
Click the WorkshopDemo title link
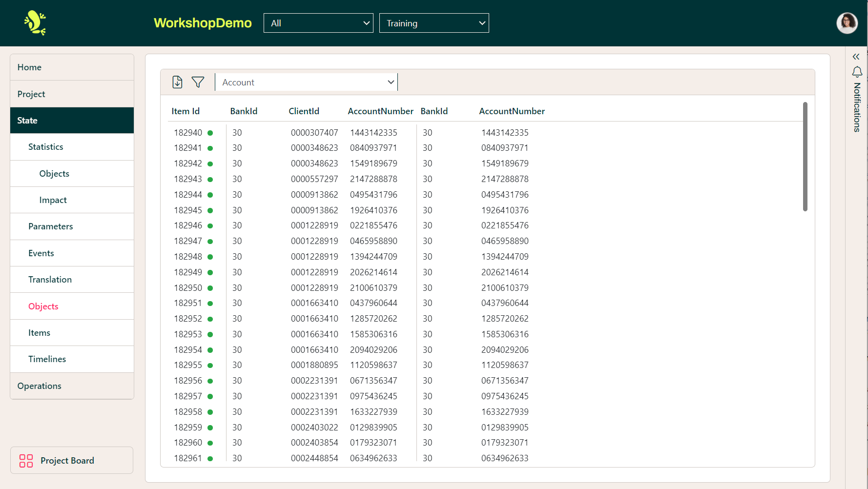pos(203,23)
